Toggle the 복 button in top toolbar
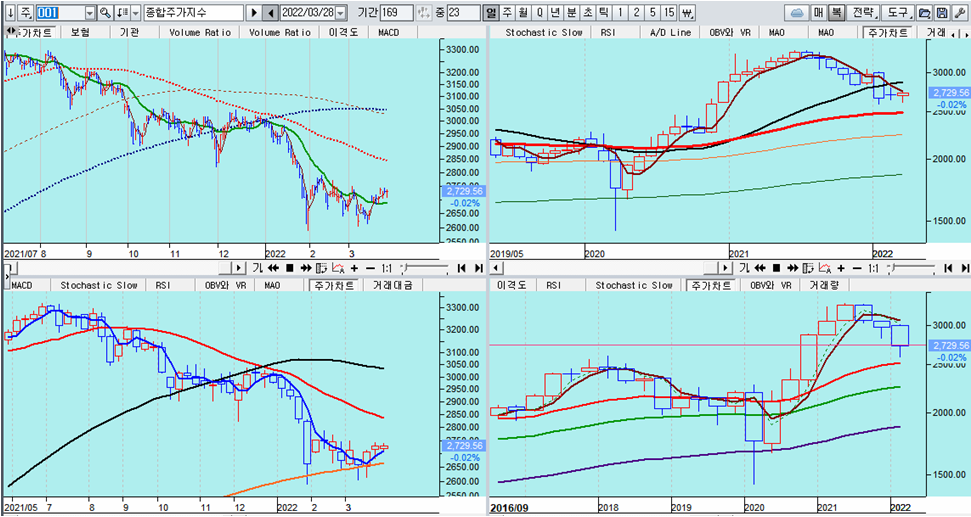Screen dimensions: 971x517 [x=836, y=13]
